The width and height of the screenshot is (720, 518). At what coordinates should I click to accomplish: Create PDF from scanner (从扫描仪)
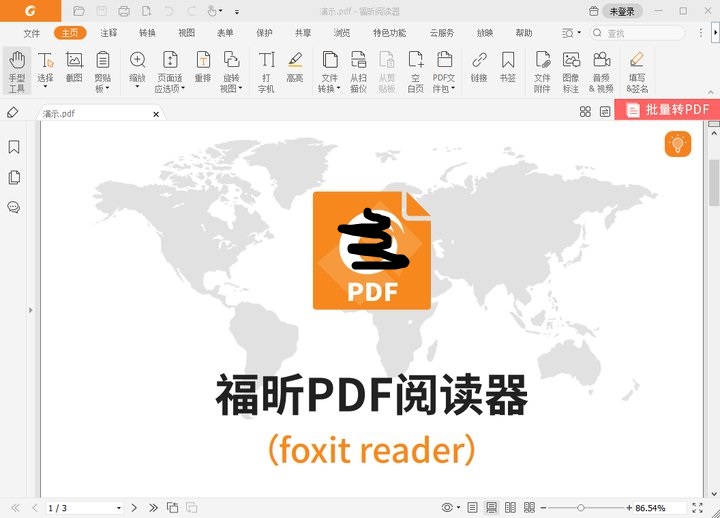358,71
